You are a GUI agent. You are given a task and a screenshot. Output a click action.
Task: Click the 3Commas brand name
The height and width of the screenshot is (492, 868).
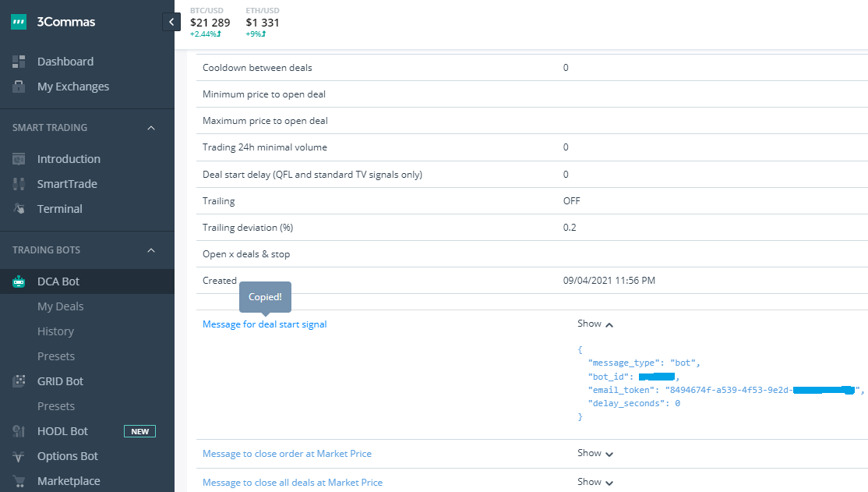pyautogui.click(x=66, y=22)
